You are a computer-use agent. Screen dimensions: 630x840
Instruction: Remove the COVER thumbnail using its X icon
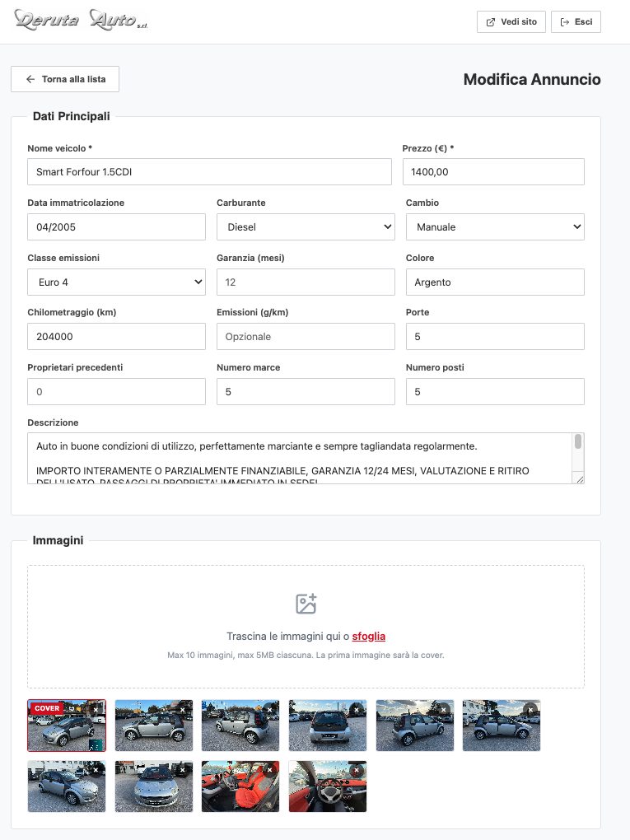(x=96, y=708)
